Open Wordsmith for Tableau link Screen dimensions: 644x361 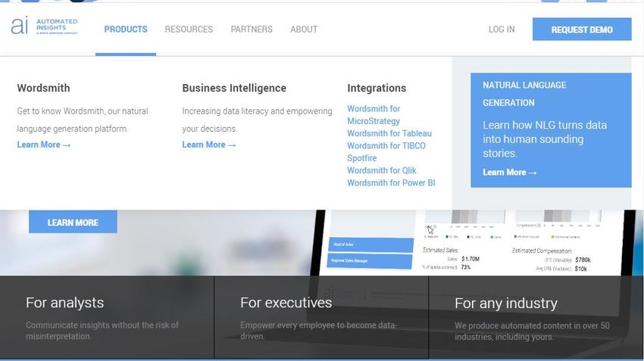click(x=389, y=133)
